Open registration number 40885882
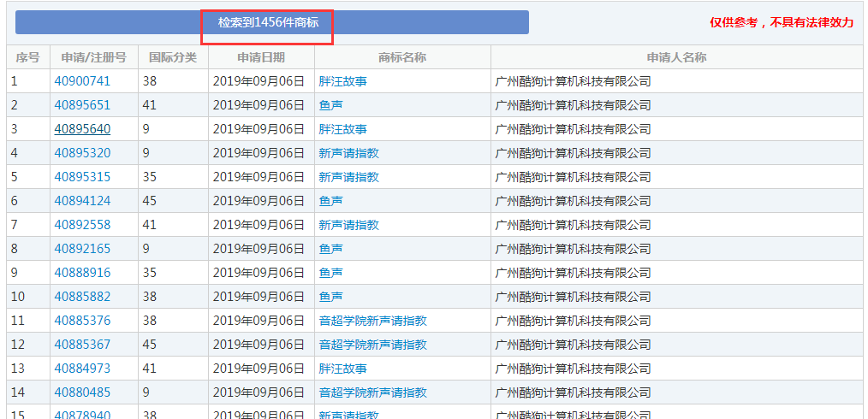Viewport: 868px width, 419px height. (82, 297)
